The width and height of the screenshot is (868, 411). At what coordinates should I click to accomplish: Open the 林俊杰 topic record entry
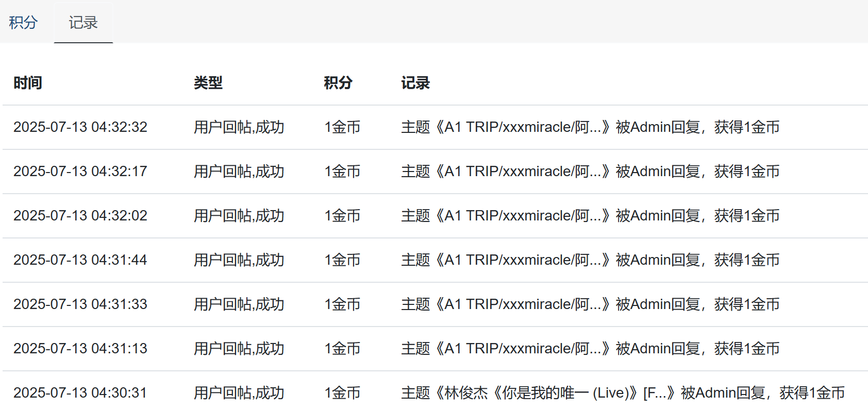click(623, 392)
